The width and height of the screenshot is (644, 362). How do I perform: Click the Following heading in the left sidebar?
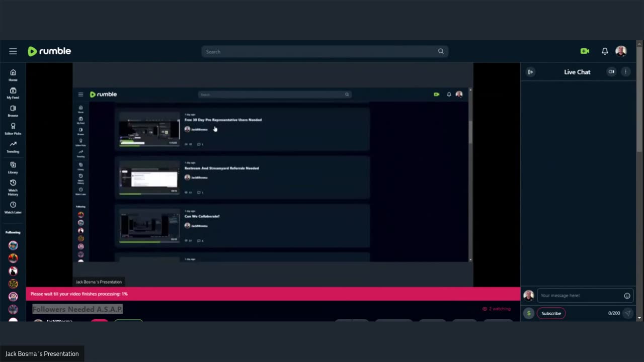pyautogui.click(x=13, y=232)
